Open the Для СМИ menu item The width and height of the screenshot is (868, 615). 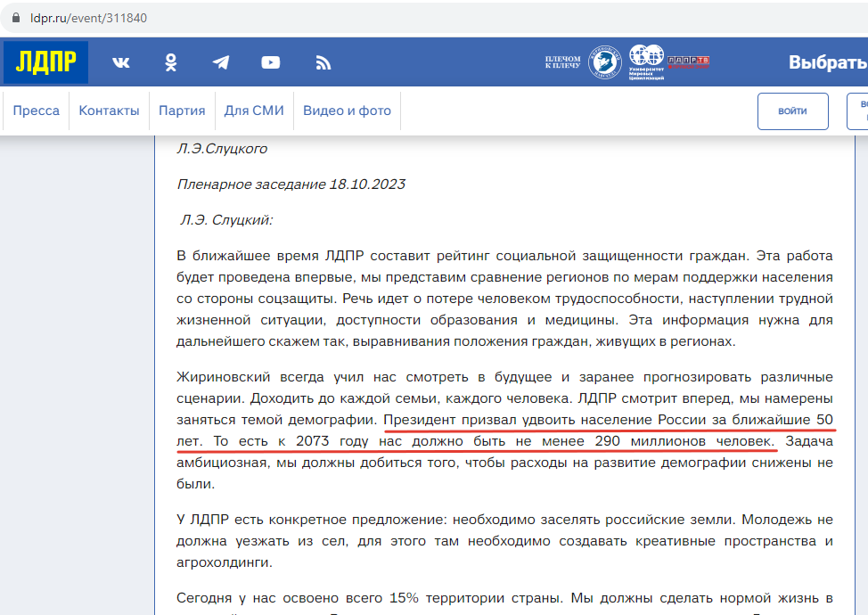tap(254, 111)
